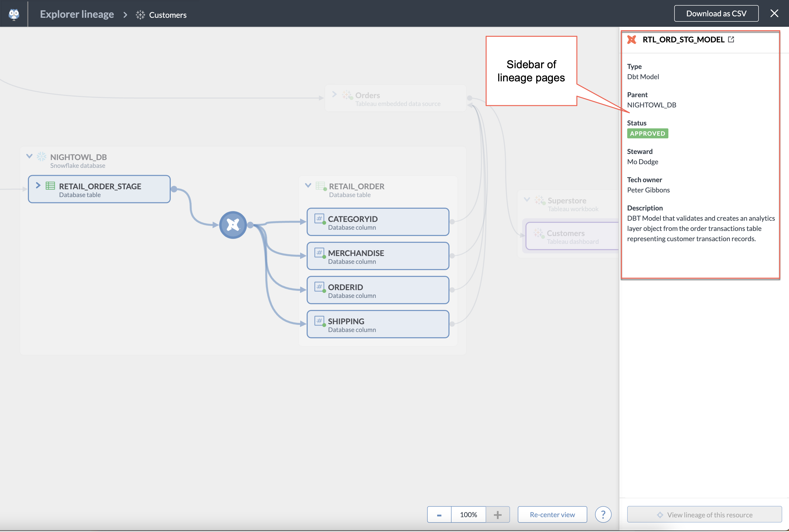Open the RTL_ORD_STG_MODEL title link

pos(683,40)
